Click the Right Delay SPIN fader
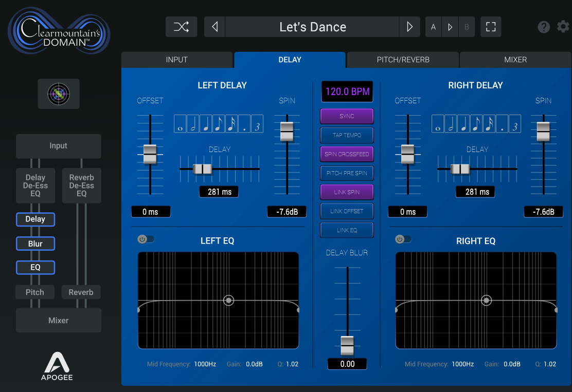572x392 pixels. pos(544,132)
